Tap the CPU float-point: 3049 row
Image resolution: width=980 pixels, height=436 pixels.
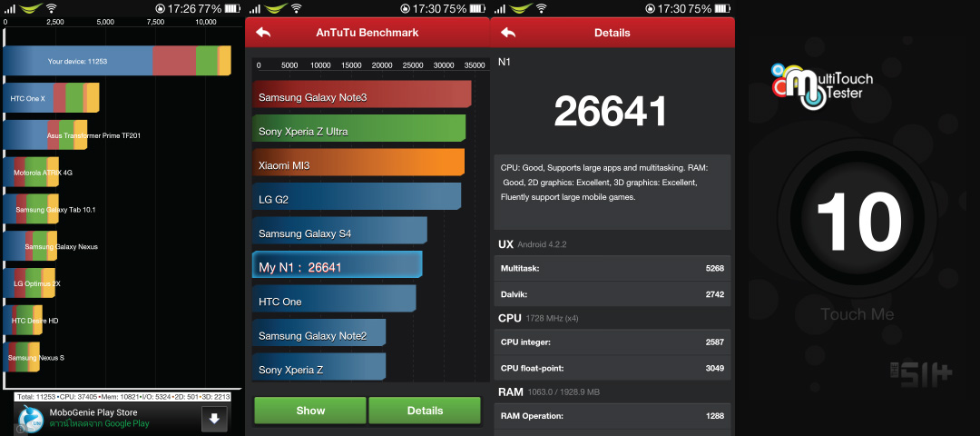[x=612, y=368]
